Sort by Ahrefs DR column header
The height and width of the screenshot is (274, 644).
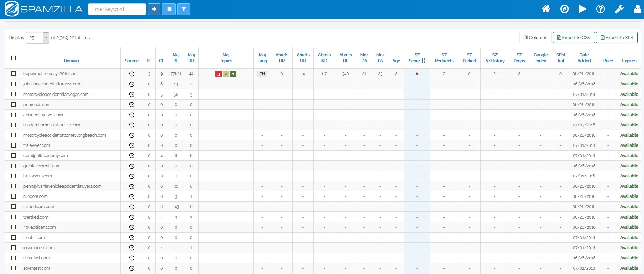click(282, 58)
